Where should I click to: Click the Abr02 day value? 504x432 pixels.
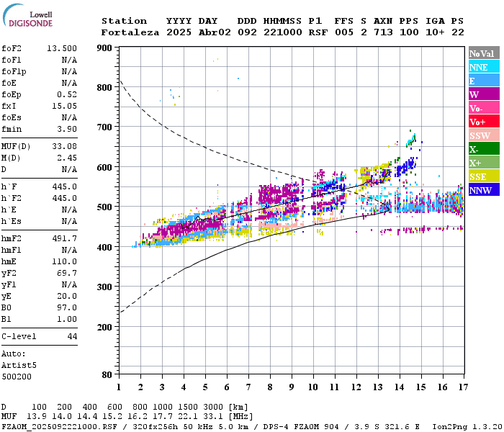215,32
